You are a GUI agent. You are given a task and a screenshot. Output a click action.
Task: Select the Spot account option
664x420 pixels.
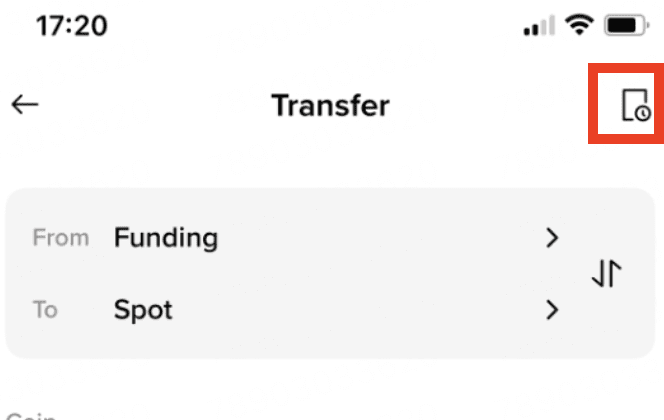click(x=143, y=310)
